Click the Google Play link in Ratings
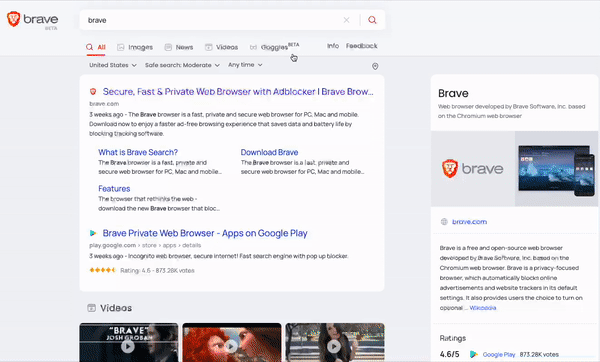The image size is (600, 362). [499, 354]
